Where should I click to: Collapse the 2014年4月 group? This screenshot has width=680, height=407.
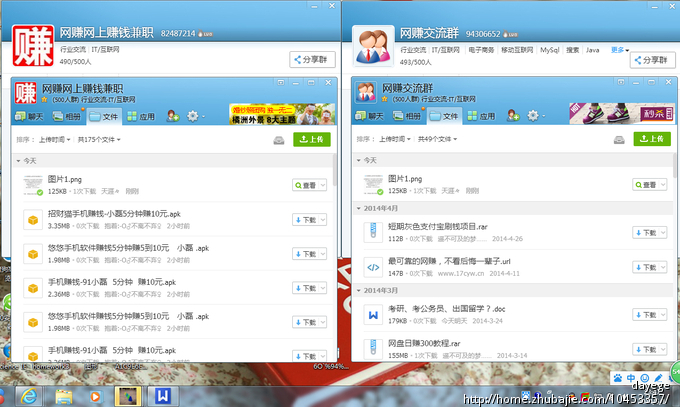[359, 208]
